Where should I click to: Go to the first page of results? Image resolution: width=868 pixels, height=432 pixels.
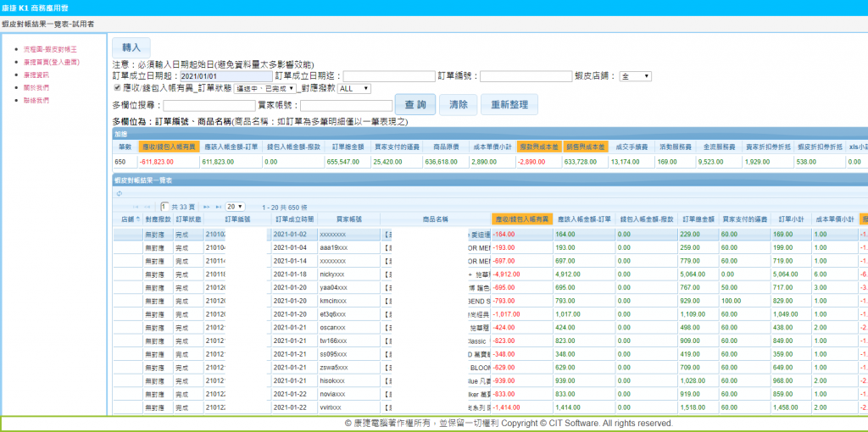(x=135, y=207)
